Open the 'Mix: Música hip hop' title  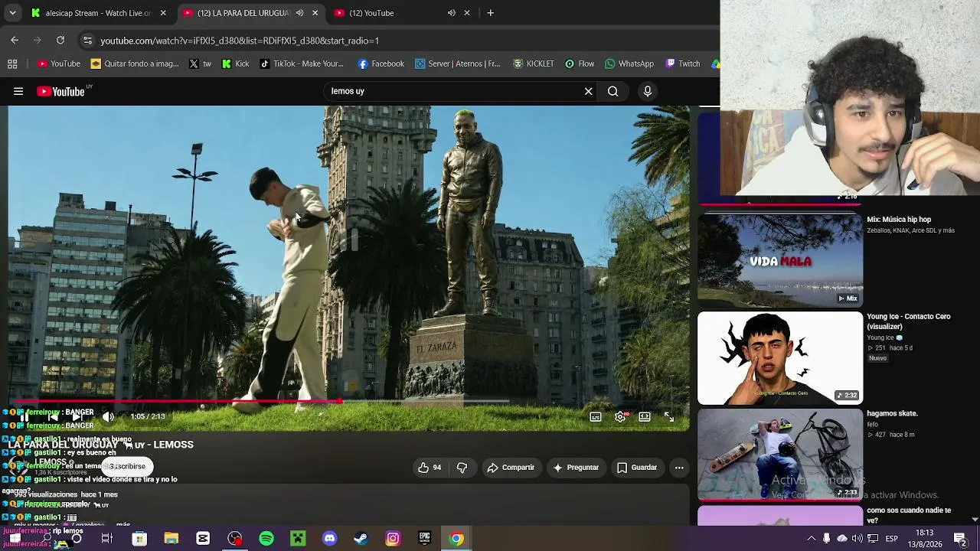point(899,220)
